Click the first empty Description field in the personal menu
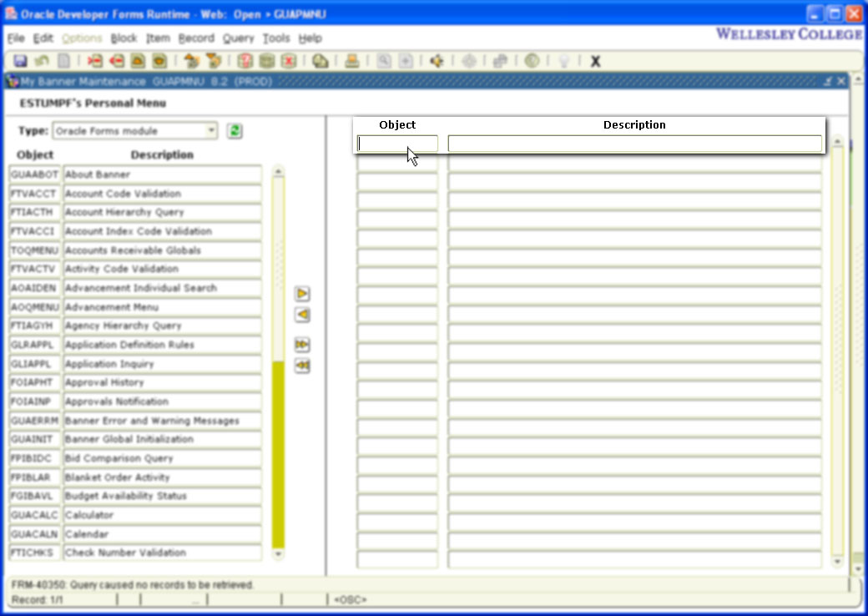 634,144
